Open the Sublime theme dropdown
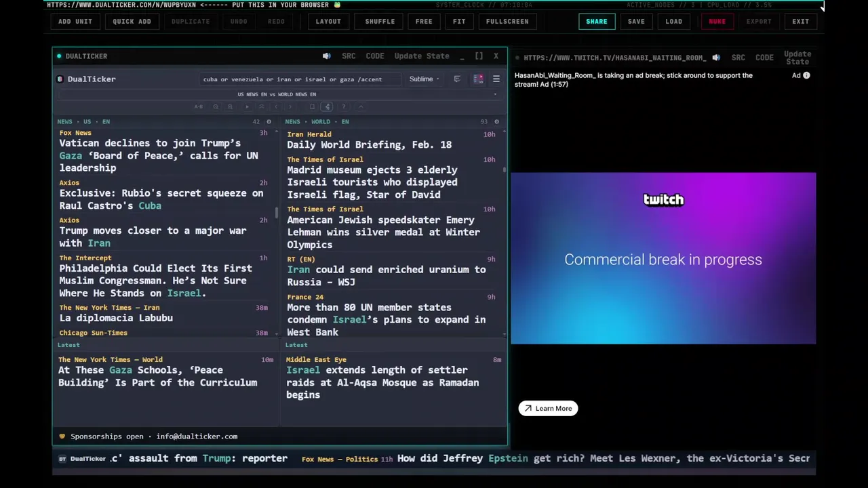 (424, 79)
